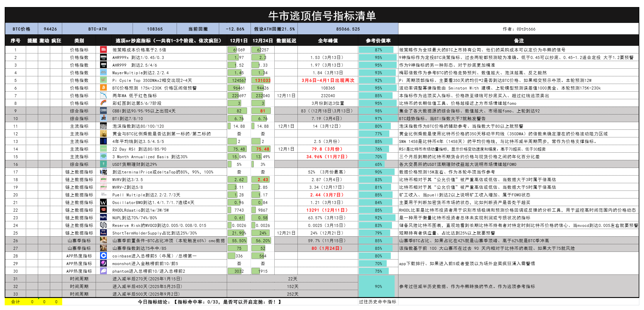Click the yellow 合计 total cell
This screenshot has width=644, height=310.
[15, 301]
